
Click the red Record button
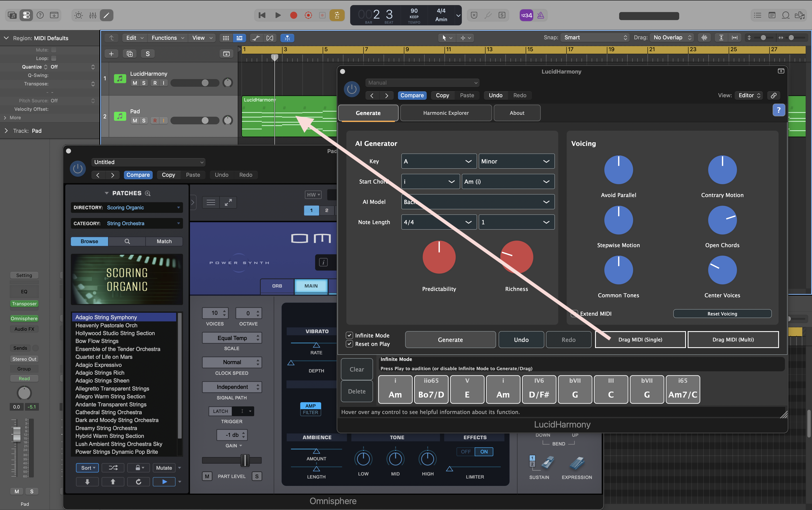[293, 15]
